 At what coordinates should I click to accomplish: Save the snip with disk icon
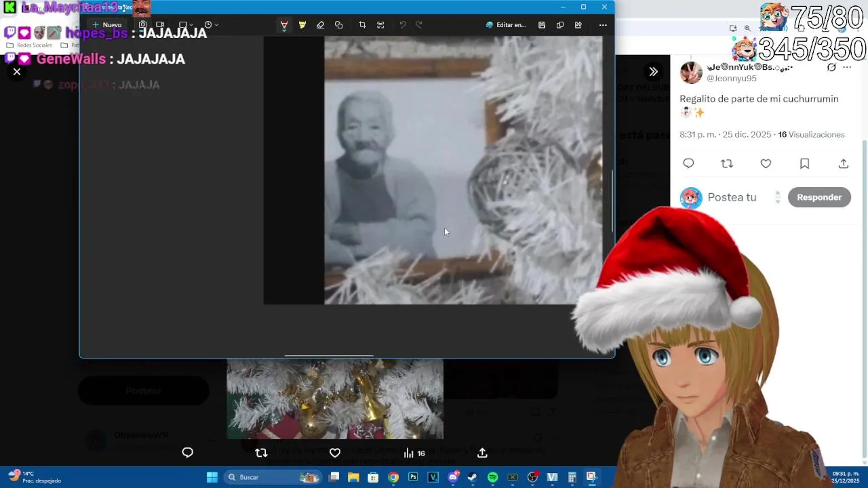coord(542,25)
